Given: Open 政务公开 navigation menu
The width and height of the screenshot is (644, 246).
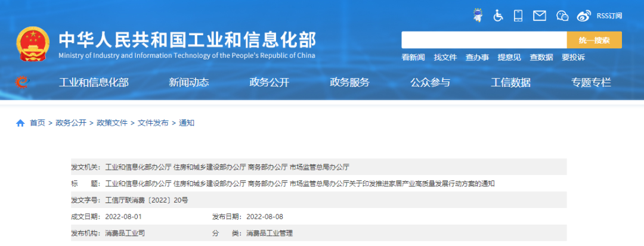Looking at the screenshot, I should 270,83.
